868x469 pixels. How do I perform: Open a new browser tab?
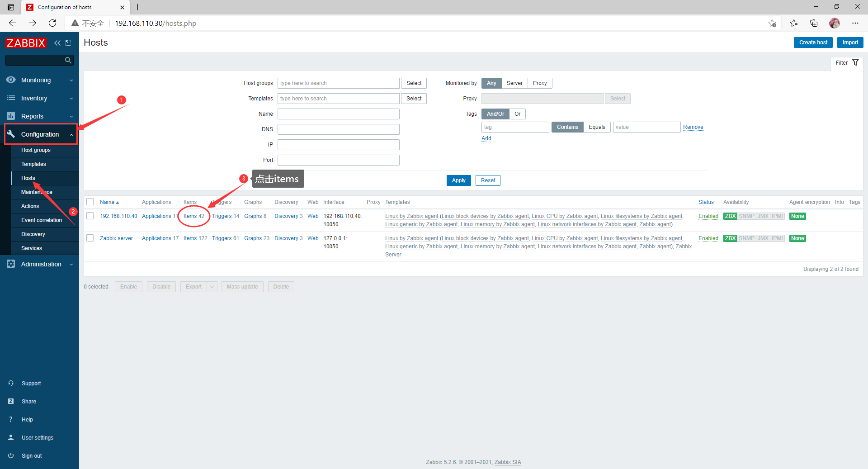pyautogui.click(x=138, y=7)
